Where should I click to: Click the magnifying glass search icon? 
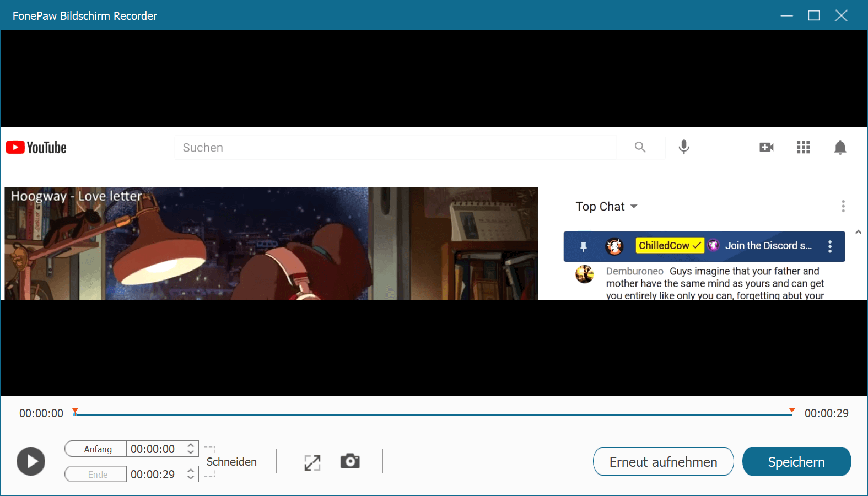click(x=640, y=147)
